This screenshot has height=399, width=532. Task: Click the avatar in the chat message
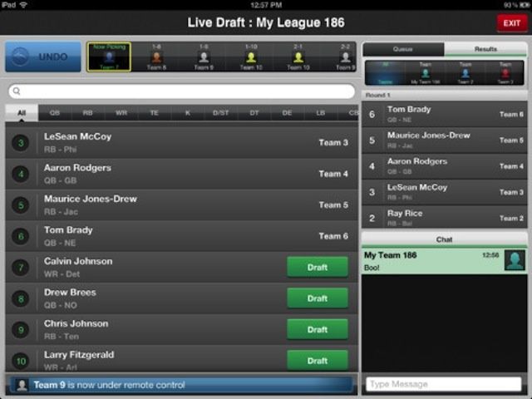coord(515,261)
